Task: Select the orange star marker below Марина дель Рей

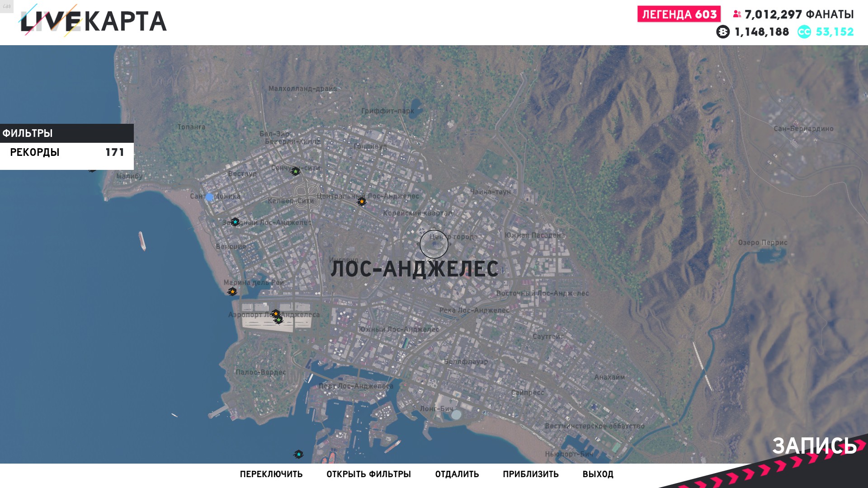Action: 232,292
